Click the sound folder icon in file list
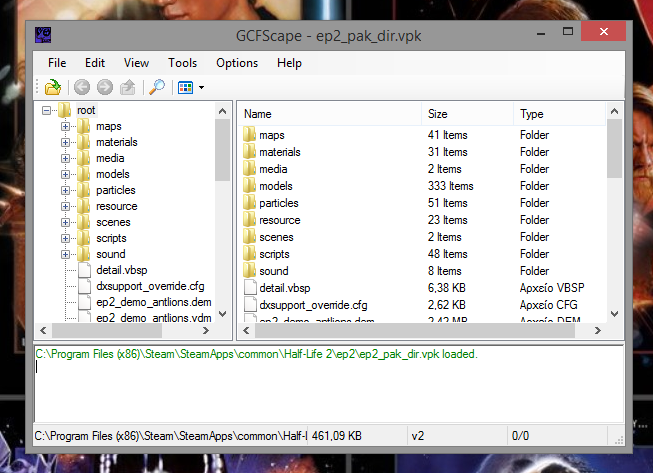Viewport: 653px width, 473px height. tap(249, 271)
